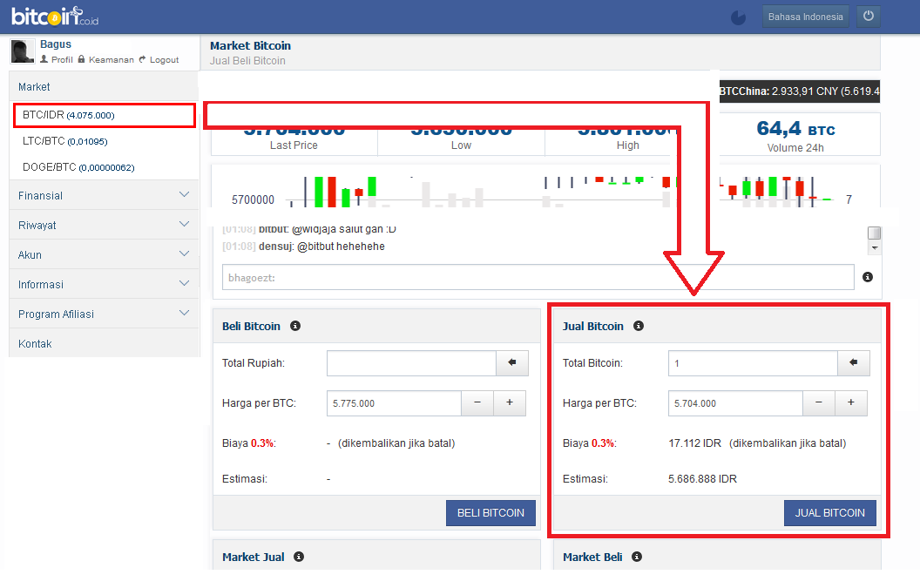The height and width of the screenshot is (588, 920).
Task: Click the info icon next to Jual Bitcoin
Action: point(639,326)
